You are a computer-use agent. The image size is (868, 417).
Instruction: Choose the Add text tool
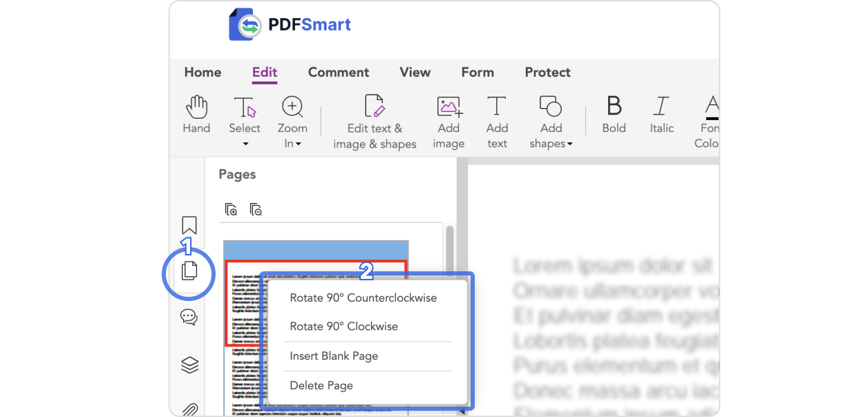[497, 122]
